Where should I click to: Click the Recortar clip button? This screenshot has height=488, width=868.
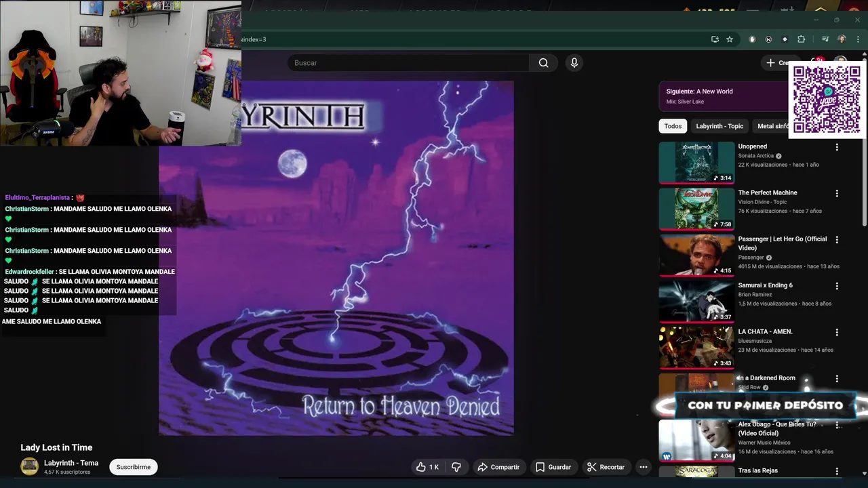606,467
